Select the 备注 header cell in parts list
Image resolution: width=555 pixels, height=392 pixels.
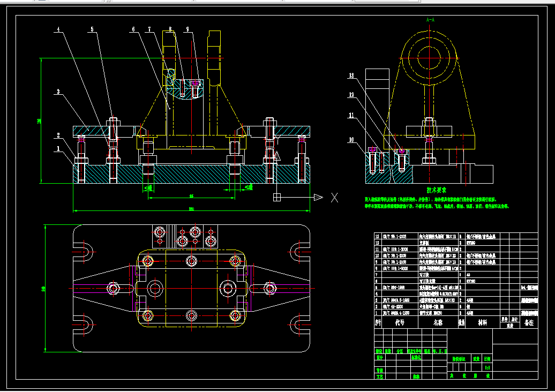click(x=529, y=322)
